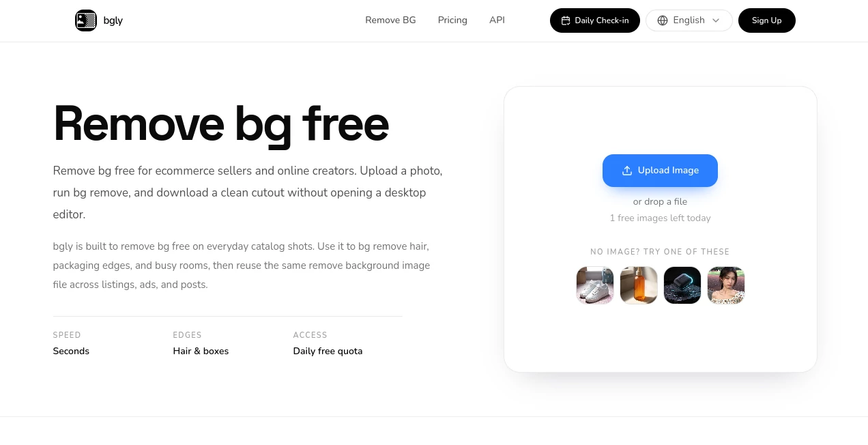The width and height of the screenshot is (868, 445).
Task: Click the 'Remove bg free' headline
Action: [x=221, y=125]
